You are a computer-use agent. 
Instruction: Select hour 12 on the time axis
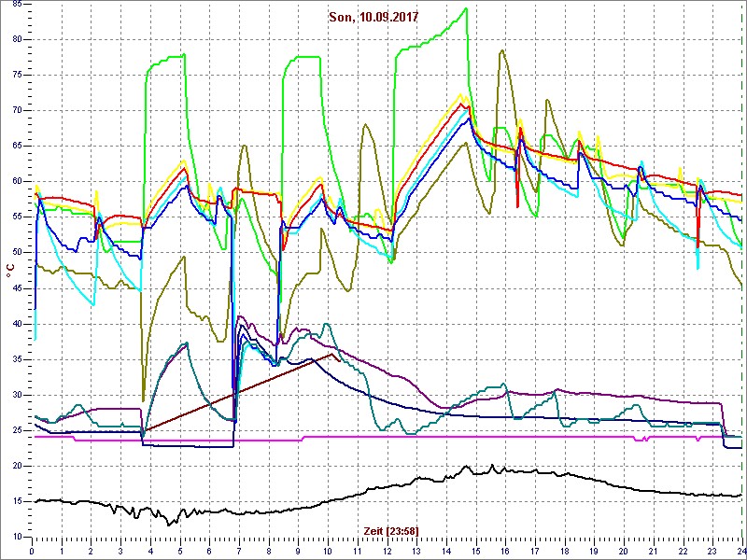[x=388, y=550]
